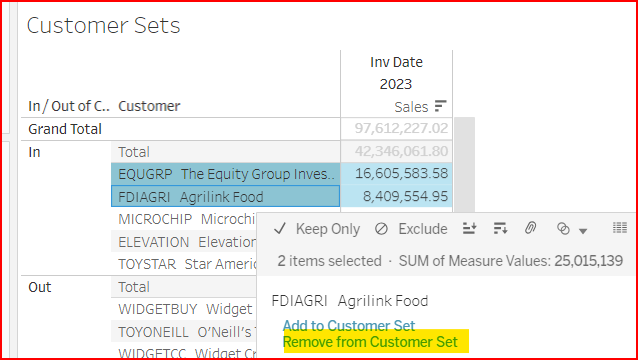Select the EQUGRP Equity Group customer row
638x360 pixels.
226,174
